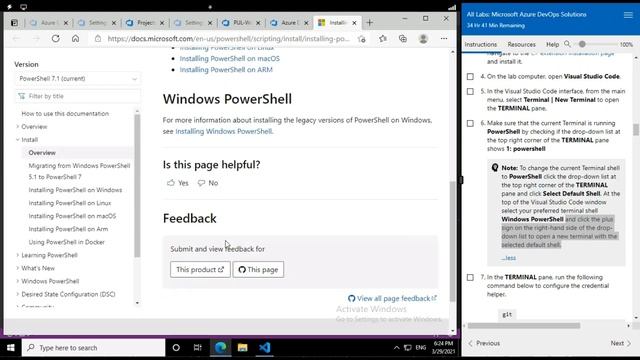Click Type here to search box
Screen dimensions: 640x360
[x=93, y=348]
